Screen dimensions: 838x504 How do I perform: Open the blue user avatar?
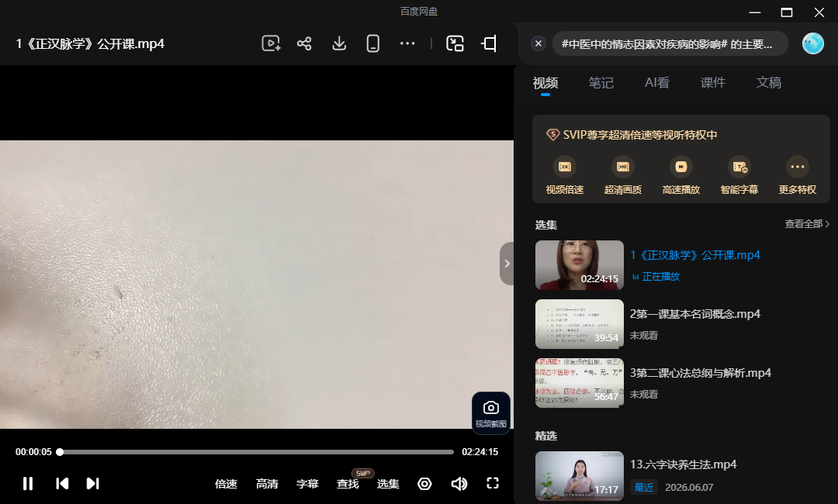(x=813, y=43)
